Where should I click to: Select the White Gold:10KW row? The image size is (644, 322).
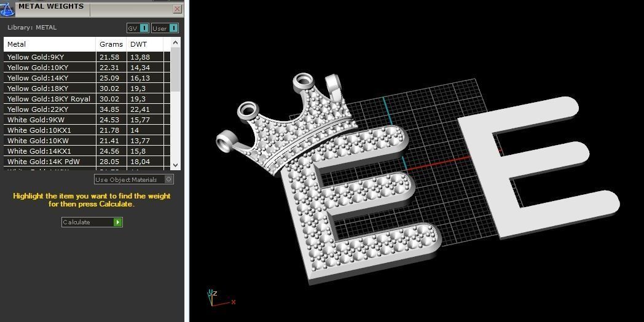tap(87, 141)
